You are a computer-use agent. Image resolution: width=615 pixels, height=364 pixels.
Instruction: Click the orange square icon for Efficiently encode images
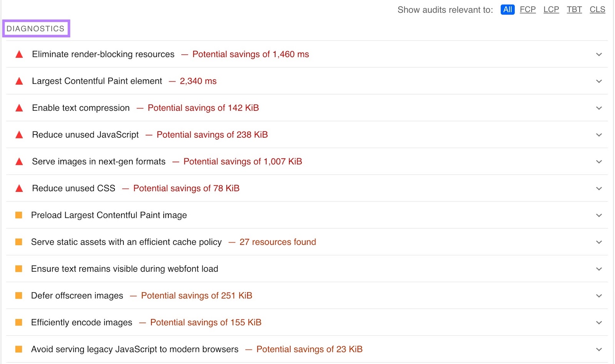(x=19, y=322)
